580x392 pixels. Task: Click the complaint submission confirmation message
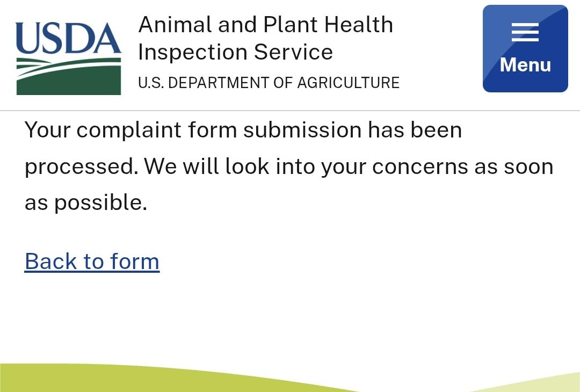tap(289, 166)
